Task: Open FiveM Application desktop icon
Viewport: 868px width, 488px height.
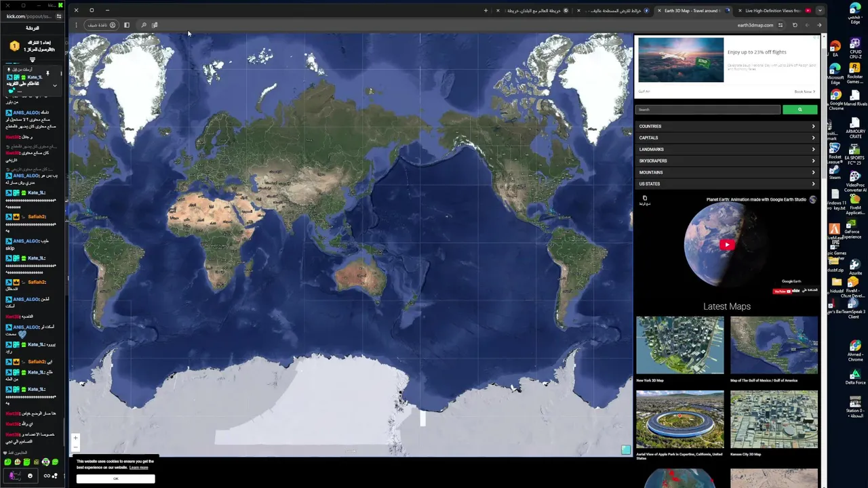Action: click(855, 205)
